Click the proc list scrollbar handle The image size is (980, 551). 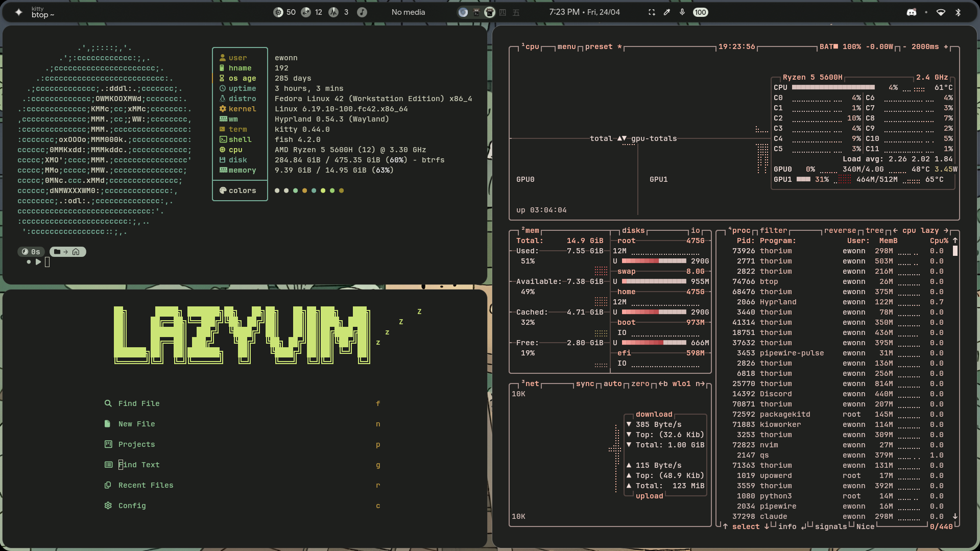(x=955, y=251)
